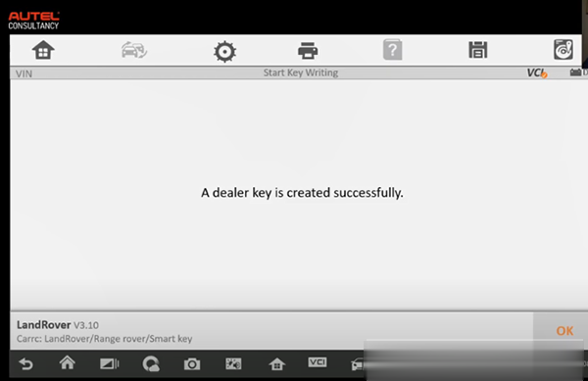
Task: Take a screenshot with the camera icon
Action: [x=192, y=364]
